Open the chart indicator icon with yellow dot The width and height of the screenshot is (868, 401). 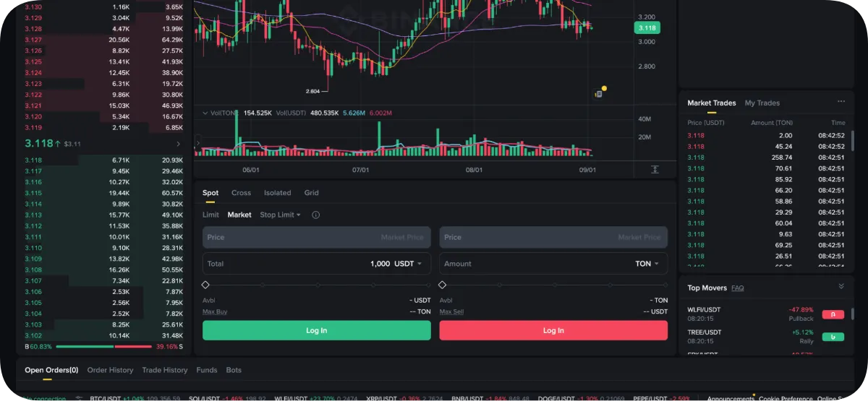599,93
